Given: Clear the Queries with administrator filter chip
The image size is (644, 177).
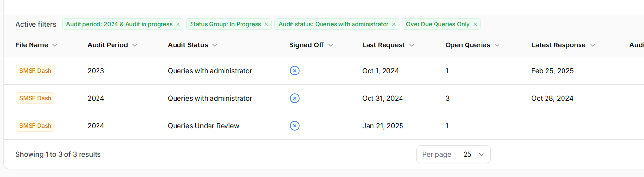Looking at the screenshot, I should 394,24.
